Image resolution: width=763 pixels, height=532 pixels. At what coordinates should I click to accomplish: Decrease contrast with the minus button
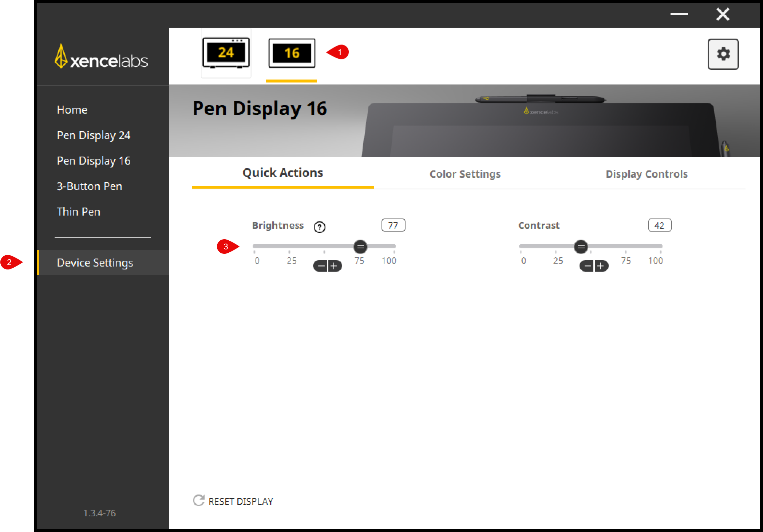coord(587,266)
